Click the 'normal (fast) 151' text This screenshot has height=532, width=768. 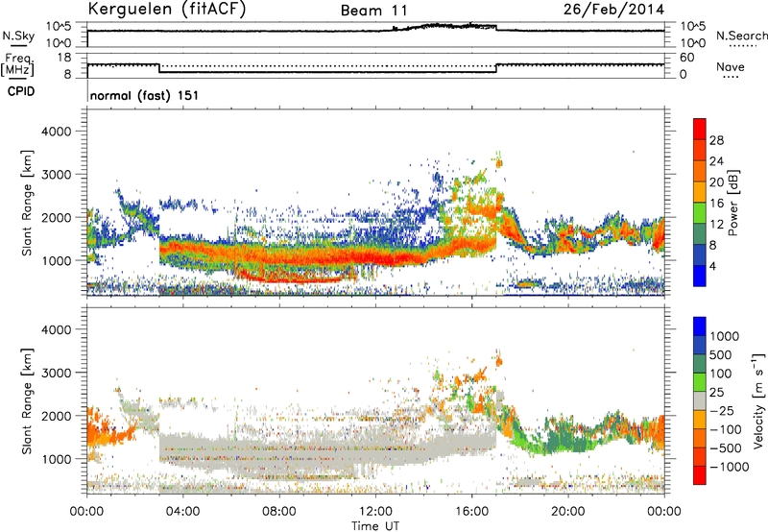145,95
